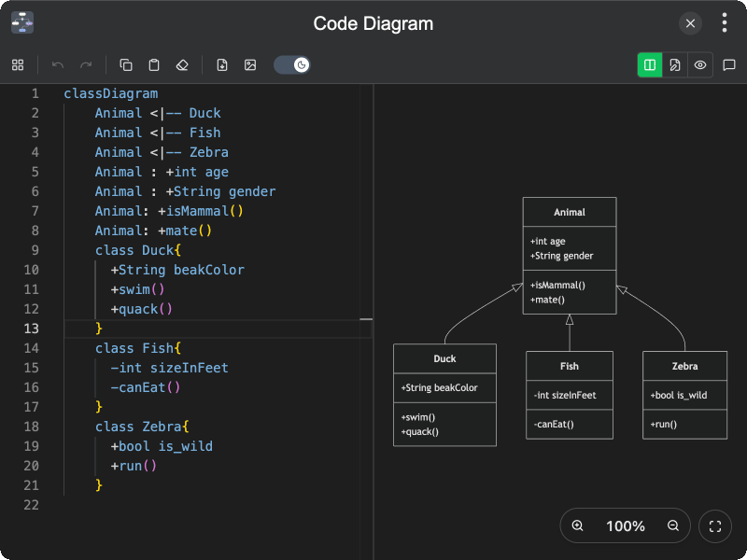This screenshot has width=747, height=560.
Task: Click '-int sizeInFeet' code line
Action: (x=170, y=368)
